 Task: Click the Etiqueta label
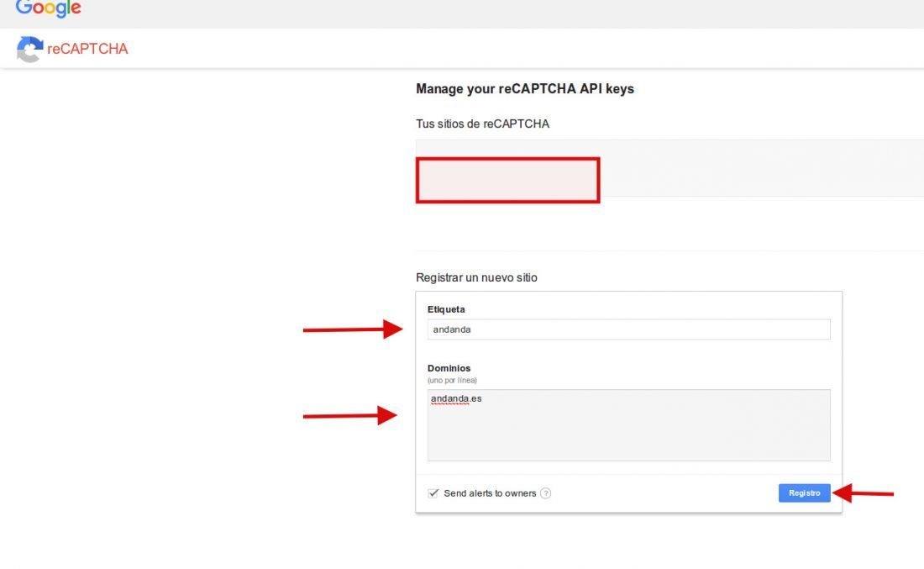tap(446, 309)
